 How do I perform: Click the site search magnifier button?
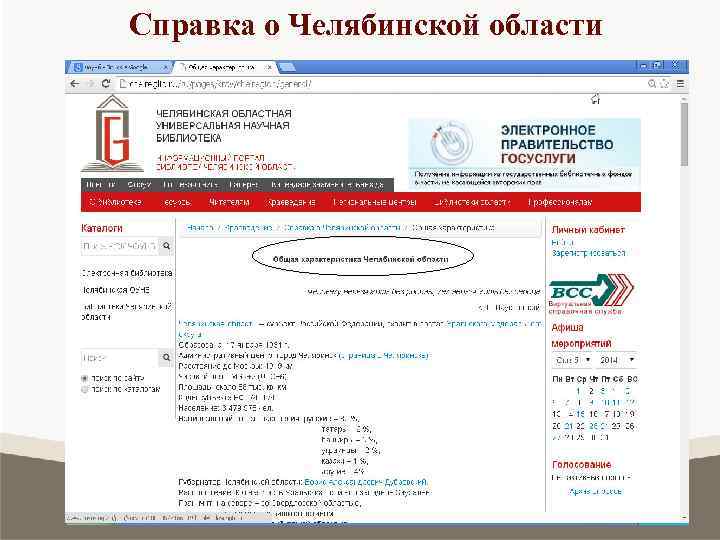point(166,357)
